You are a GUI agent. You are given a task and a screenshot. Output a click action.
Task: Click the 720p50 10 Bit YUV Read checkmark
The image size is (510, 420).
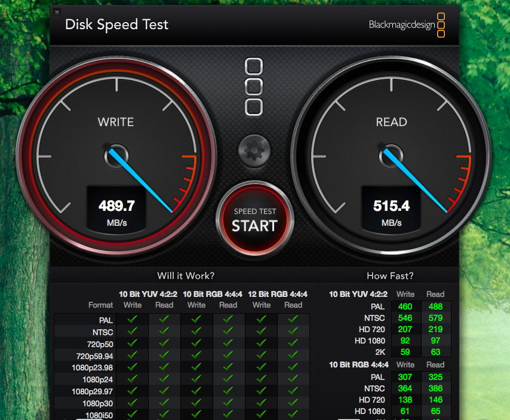click(164, 343)
